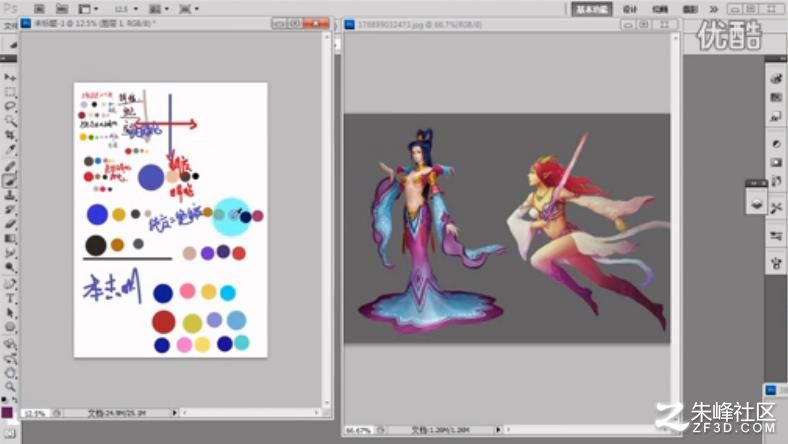Swap foreground and background colors
The image size is (788, 444).
pos(15,400)
